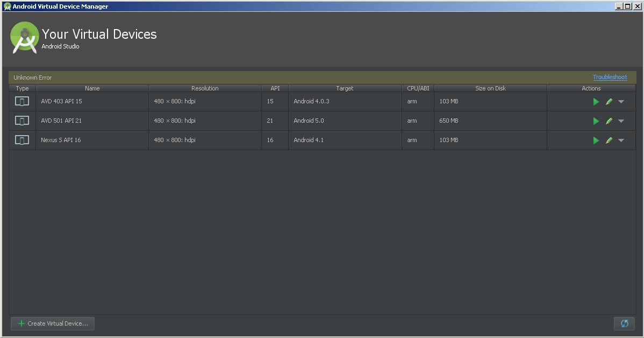The image size is (644, 338).
Task: Launch the Nexus S API 16 emulator
Action: (x=596, y=140)
